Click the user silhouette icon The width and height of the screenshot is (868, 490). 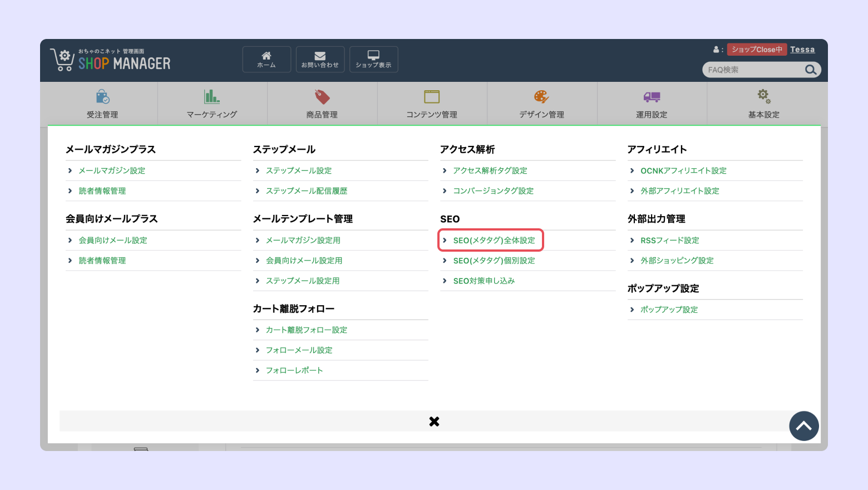pos(716,50)
